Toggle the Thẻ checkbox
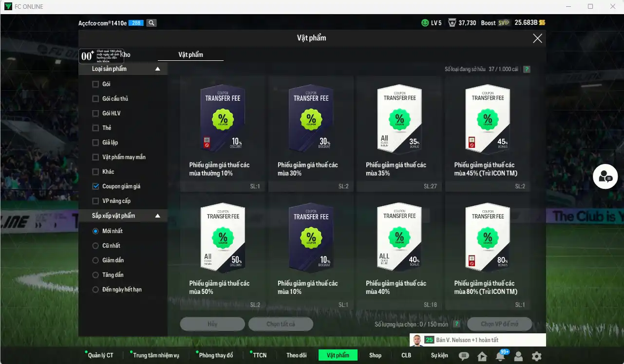The height and width of the screenshot is (364, 624). tap(95, 128)
